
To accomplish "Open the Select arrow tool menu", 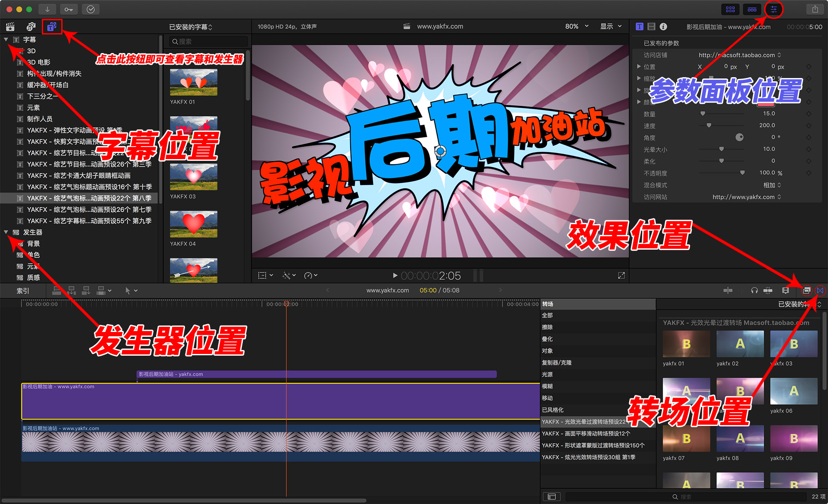I will pyautogui.click(x=131, y=291).
